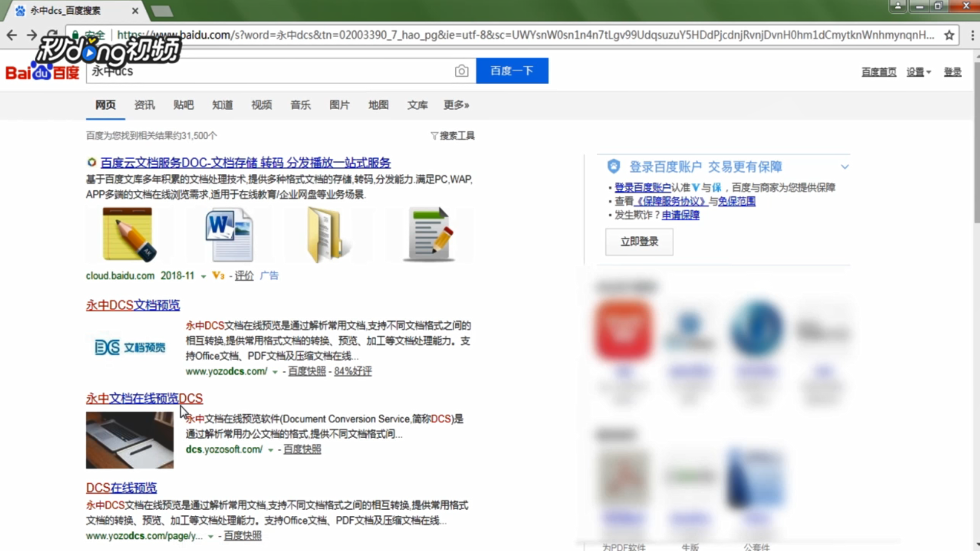Click the 评价 link

[244, 275]
